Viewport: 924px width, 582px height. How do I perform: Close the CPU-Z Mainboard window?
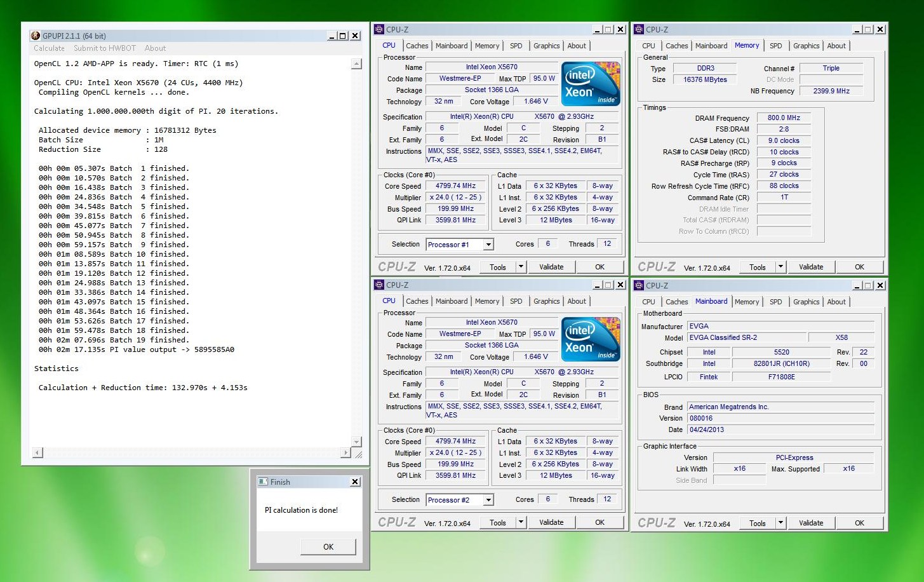(x=880, y=285)
